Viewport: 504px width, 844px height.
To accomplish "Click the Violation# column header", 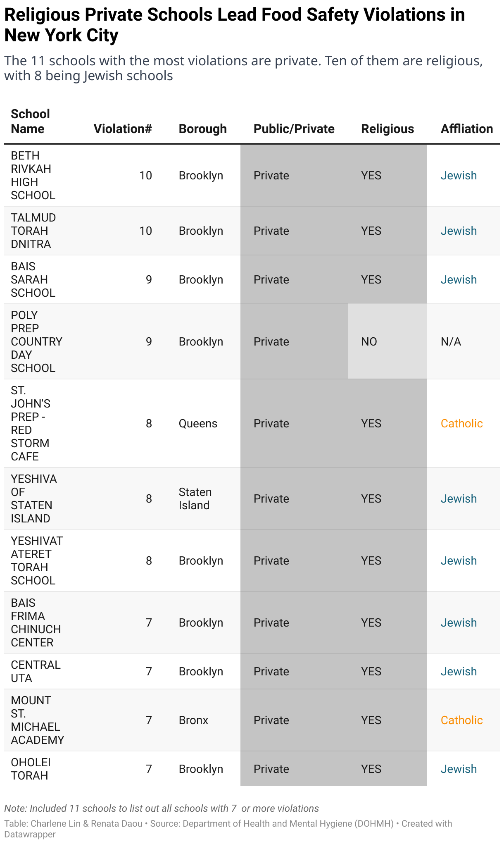I will (x=123, y=129).
